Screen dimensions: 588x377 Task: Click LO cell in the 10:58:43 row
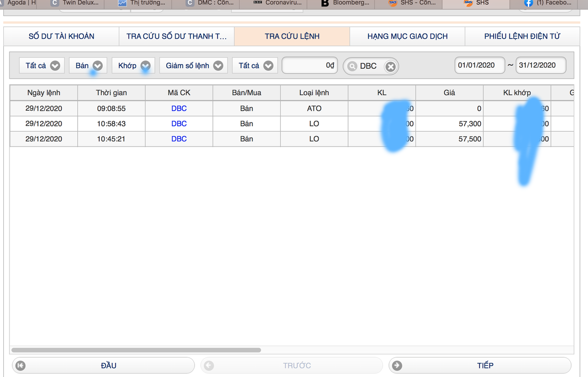click(314, 123)
